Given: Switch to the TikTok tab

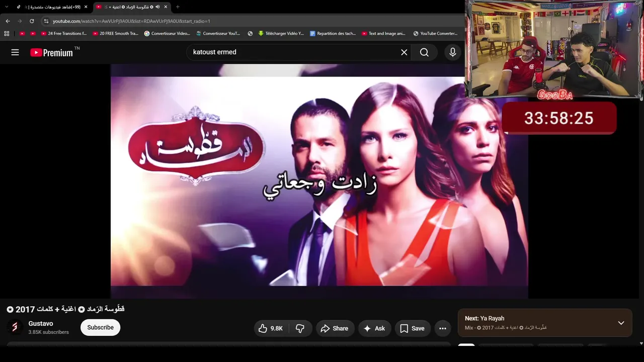Looking at the screenshot, I should [52, 7].
